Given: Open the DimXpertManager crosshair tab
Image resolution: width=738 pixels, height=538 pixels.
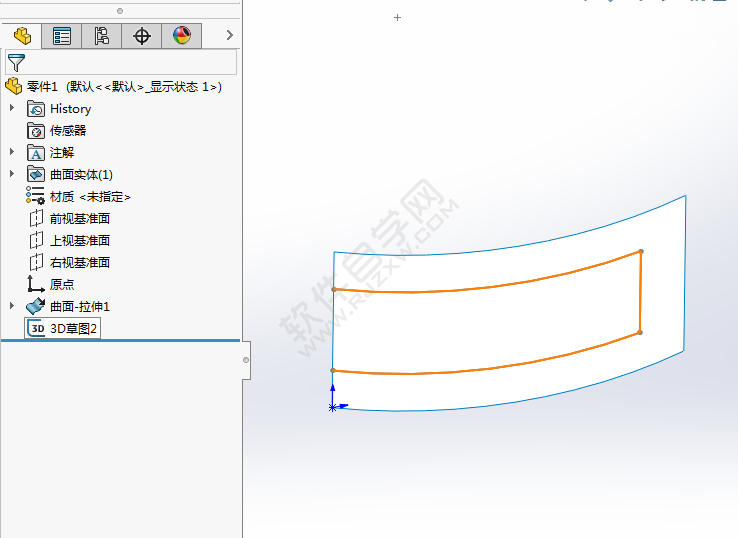Looking at the screenshot, I should (142, 36).
